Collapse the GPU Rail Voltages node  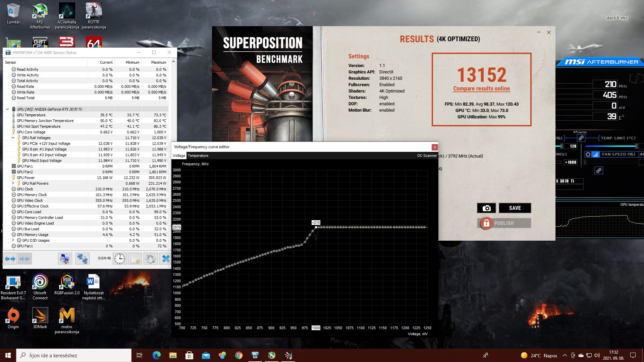(x=13, y=138)
